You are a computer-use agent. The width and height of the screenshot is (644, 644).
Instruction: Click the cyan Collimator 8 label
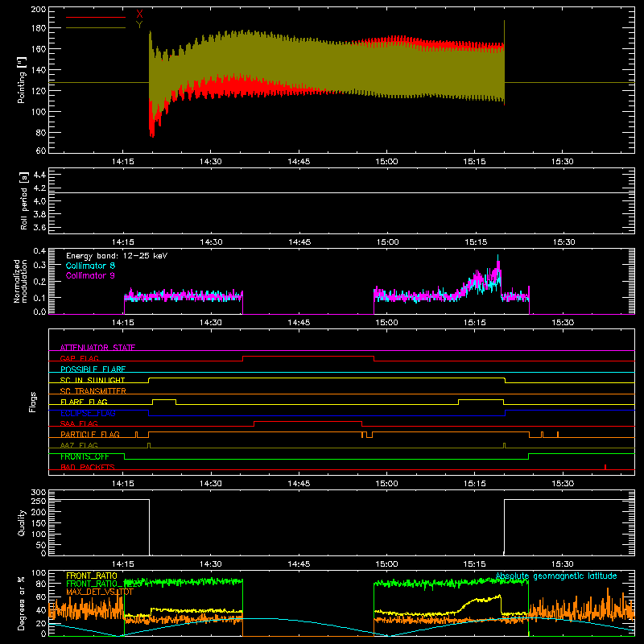click(90, 266)
